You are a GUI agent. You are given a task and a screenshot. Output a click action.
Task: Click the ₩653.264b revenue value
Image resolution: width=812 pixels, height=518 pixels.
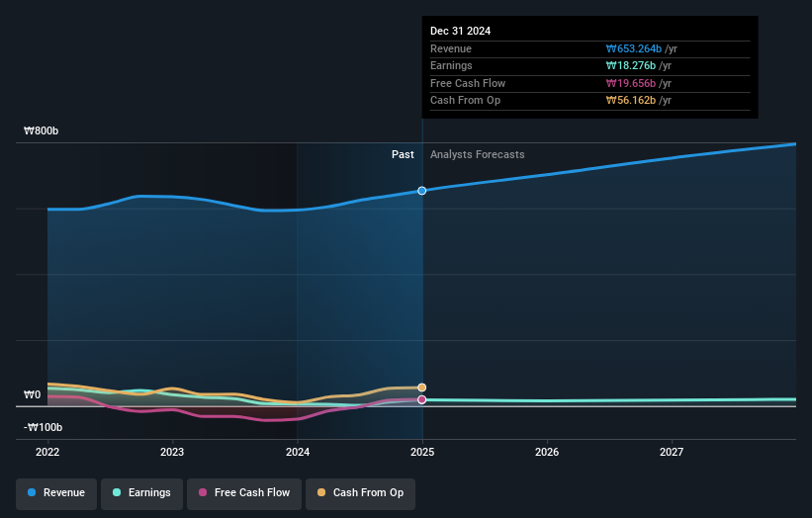634,48
